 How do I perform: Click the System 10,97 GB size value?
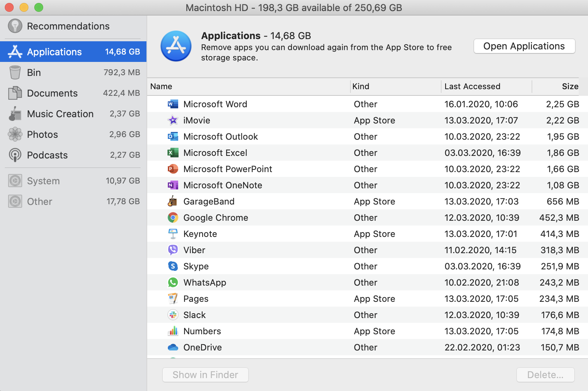click(123, 181)
